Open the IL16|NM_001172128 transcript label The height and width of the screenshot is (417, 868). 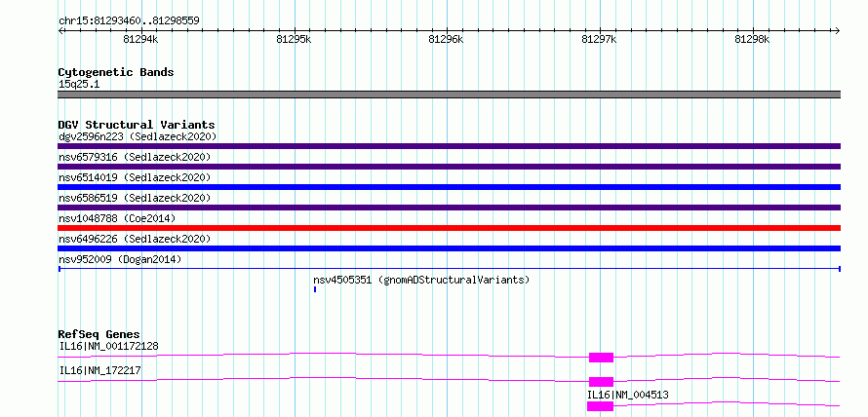coord(108,346)
